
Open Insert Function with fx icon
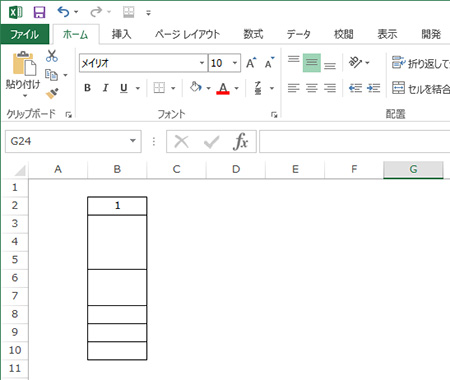[240, 141]
